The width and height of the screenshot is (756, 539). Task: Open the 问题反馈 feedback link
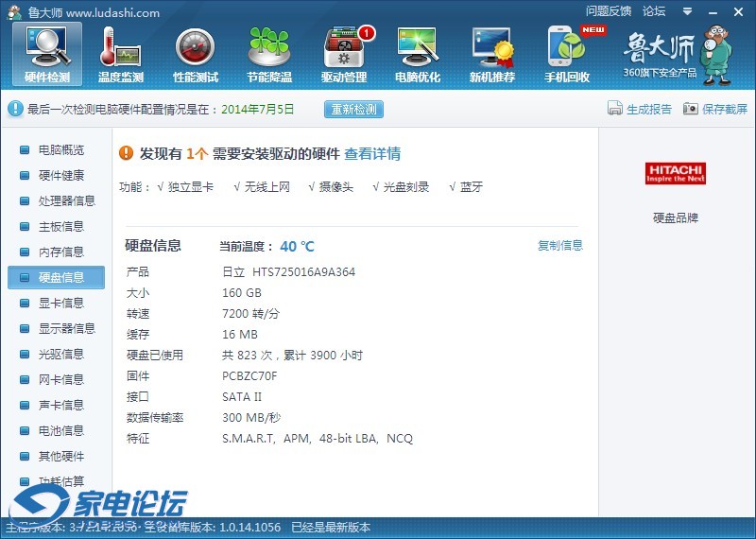point(608,11)
